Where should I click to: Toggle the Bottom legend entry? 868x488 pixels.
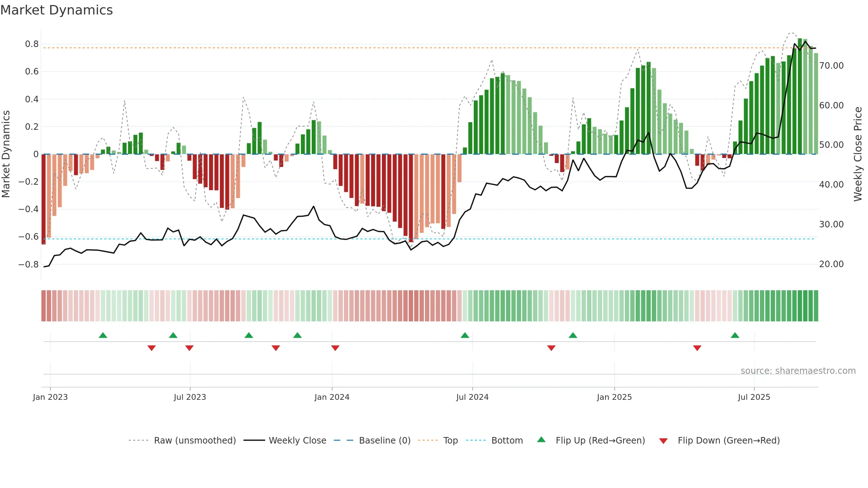[494, 441]
